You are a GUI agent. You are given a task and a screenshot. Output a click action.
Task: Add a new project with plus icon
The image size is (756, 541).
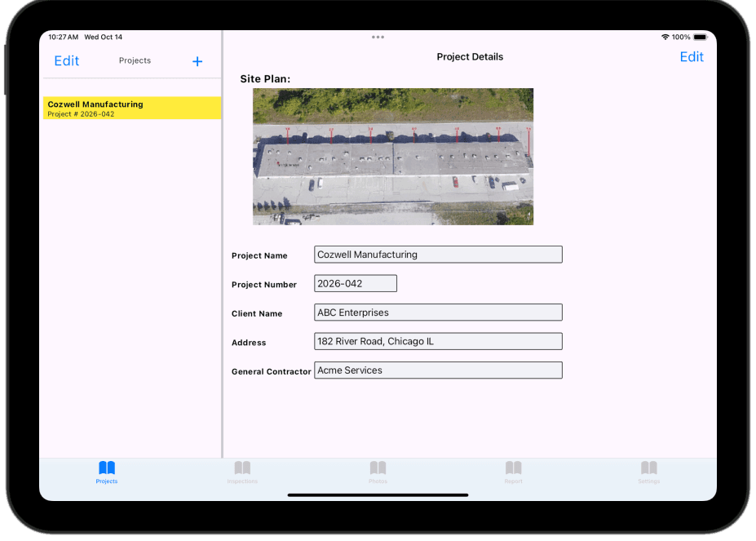pyautogui.click(x=197, y=61)
